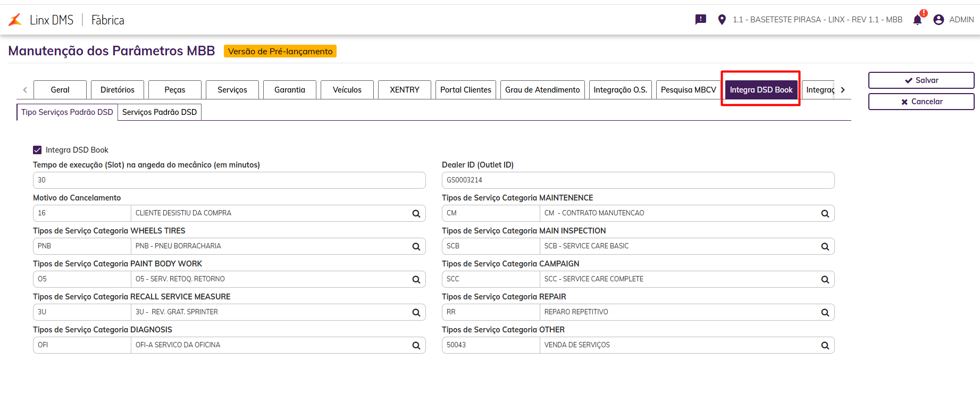
Task: Click the SCC code field for CAMPAIGN
Action: tap(491, 279)
